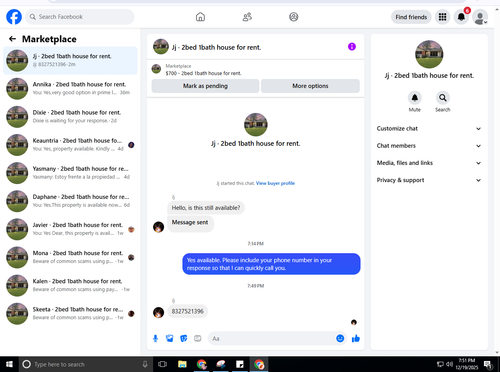Open File Explorer on the taskbar

pyautogui.click(x=182, y=364)
